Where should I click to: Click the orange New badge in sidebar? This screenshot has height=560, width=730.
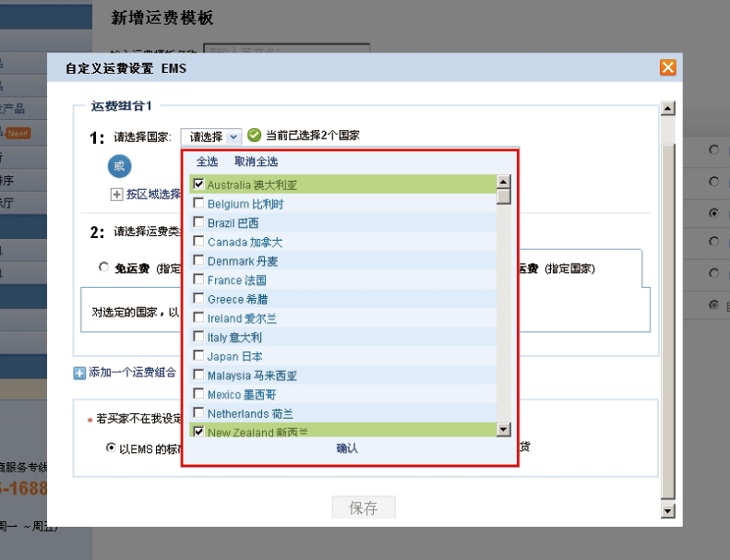coord(18,133)
